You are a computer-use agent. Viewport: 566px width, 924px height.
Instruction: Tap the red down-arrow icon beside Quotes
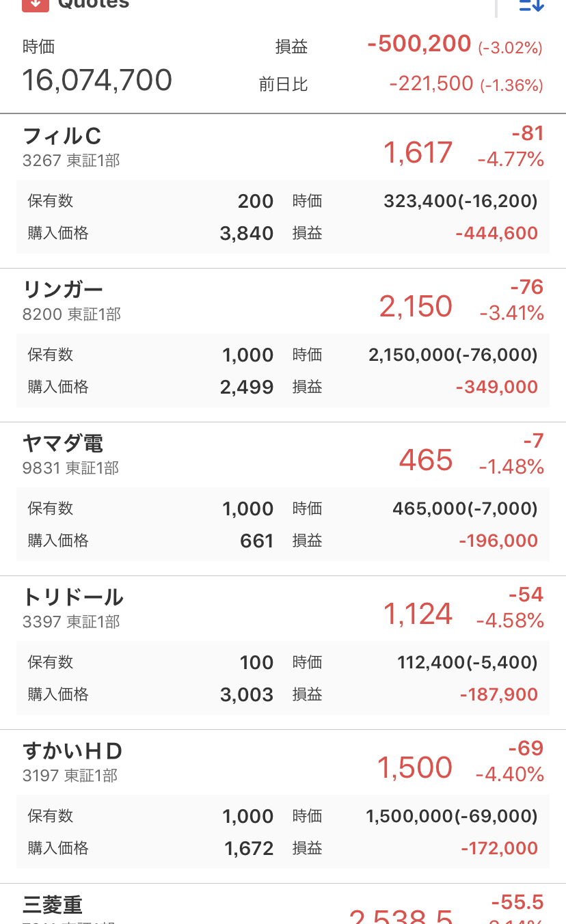pos(36,4)
